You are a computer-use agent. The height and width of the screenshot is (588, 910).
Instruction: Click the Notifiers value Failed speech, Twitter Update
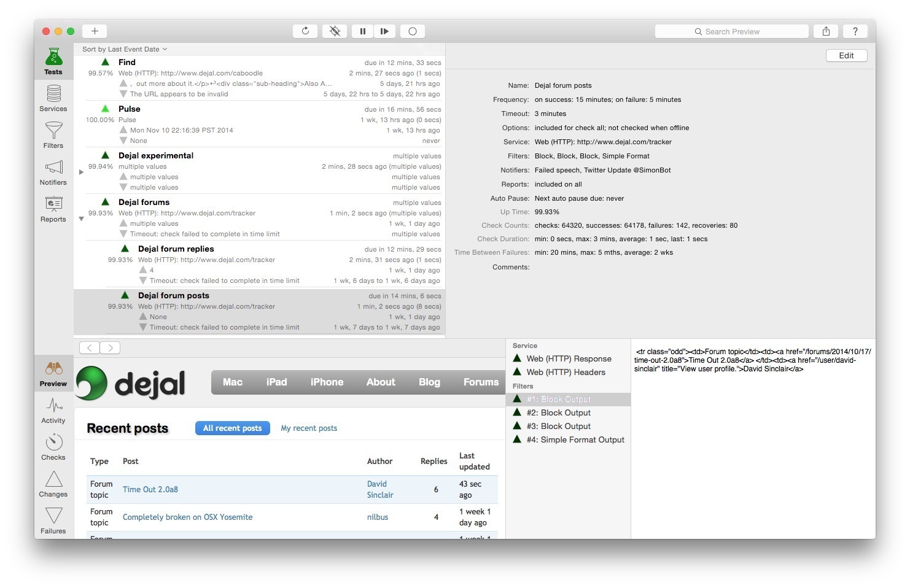602,170
